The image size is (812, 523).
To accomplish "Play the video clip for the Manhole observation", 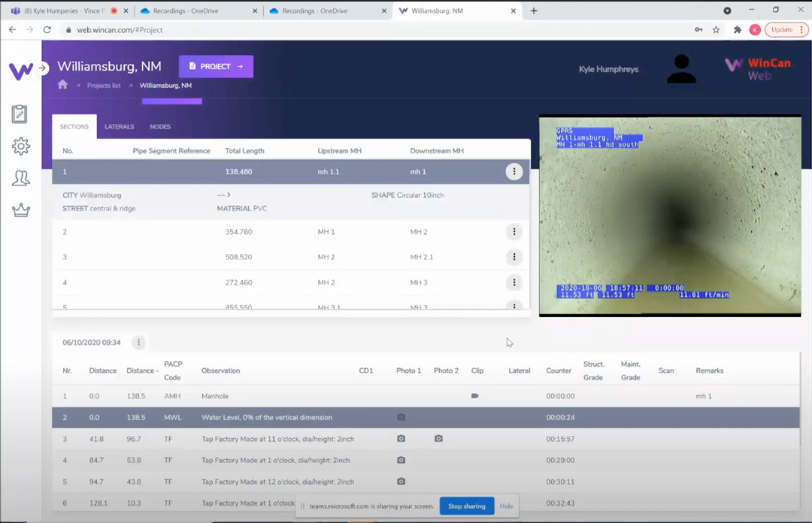I will [x=474, y=395].
